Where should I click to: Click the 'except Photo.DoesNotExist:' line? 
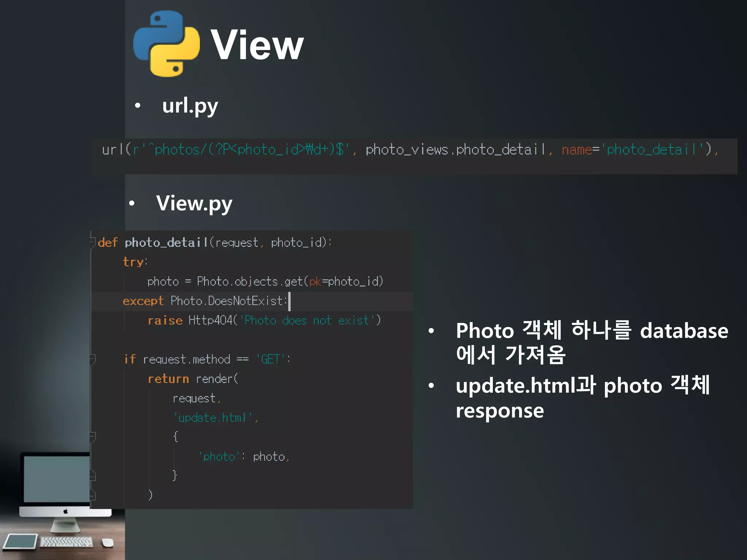[205, 301]
